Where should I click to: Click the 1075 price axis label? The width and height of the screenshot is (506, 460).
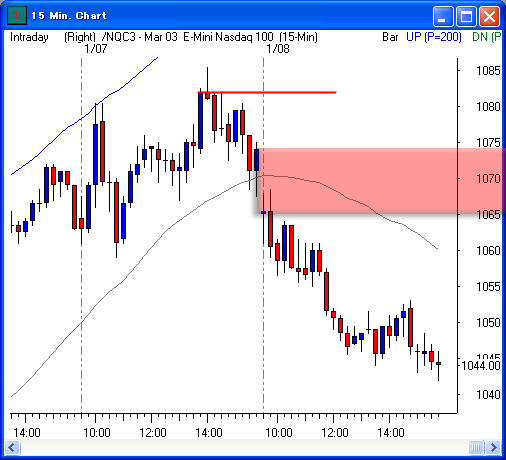[x=488, y=143]
